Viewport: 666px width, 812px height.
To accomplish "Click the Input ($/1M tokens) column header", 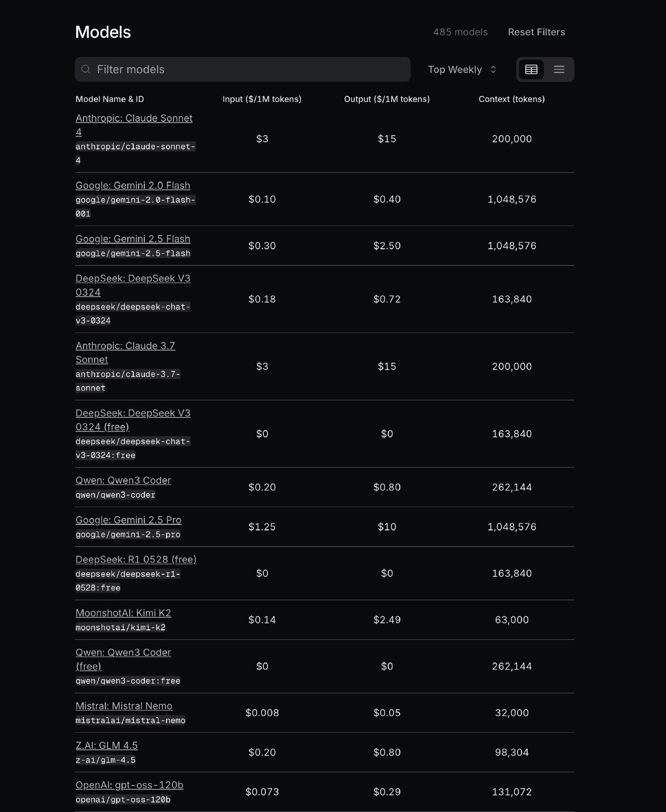I will point(262,99).
